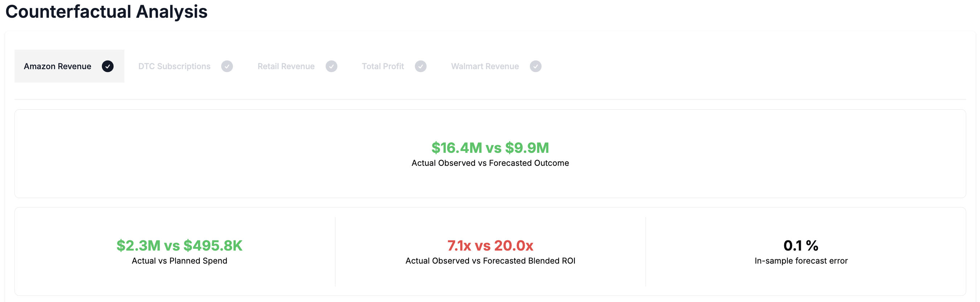
Task: Click the Actual Observed vs Forecasted Blended ROI label
Action: click(x=490, y=261)
